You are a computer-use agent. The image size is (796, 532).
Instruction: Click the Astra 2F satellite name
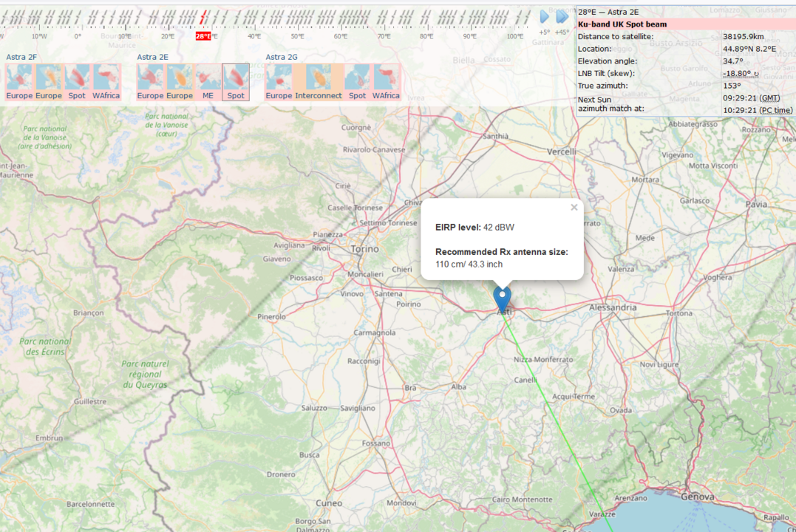click(21, 57)
